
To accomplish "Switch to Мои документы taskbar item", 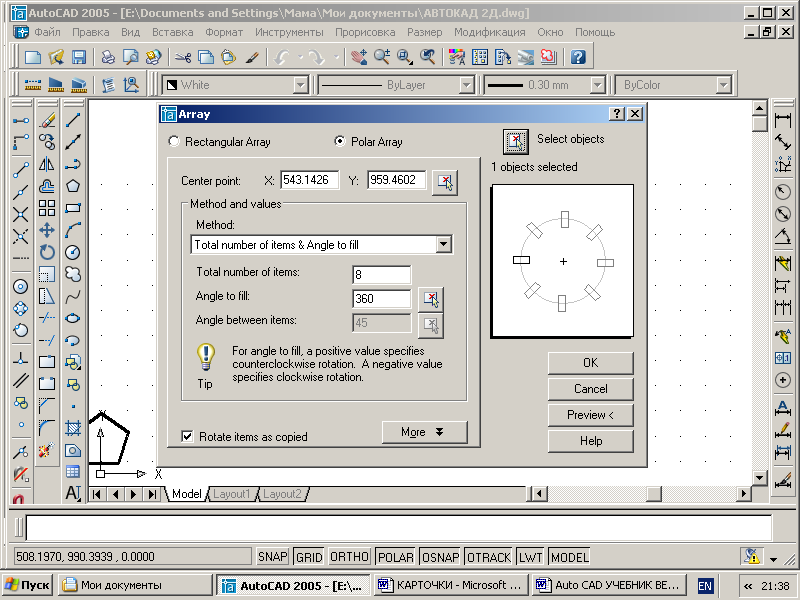I will pos(135,585).
